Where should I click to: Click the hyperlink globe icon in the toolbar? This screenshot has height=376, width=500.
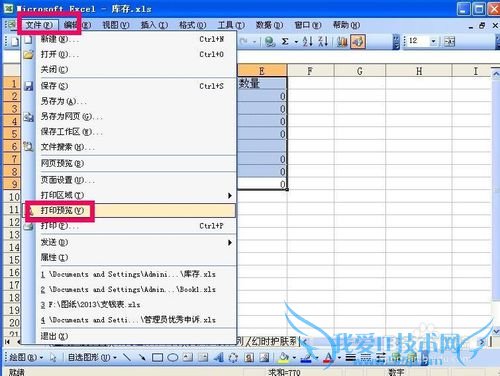[x=269, y=41]
